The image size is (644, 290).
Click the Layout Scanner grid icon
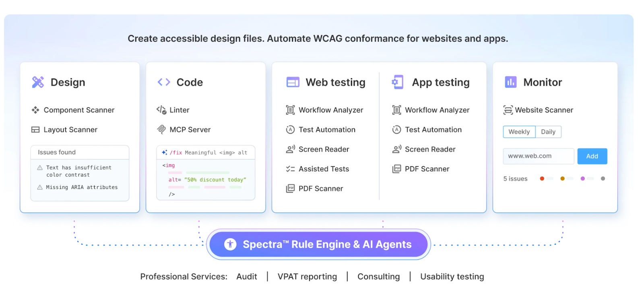35,130
